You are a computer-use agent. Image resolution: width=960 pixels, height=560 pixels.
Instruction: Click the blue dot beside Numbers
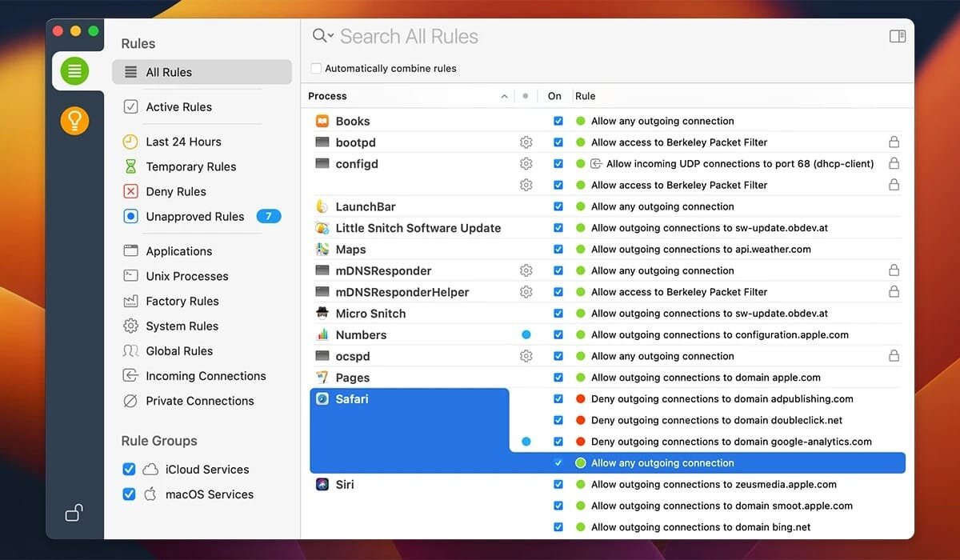pyautogui.click(x=526, y=334)
